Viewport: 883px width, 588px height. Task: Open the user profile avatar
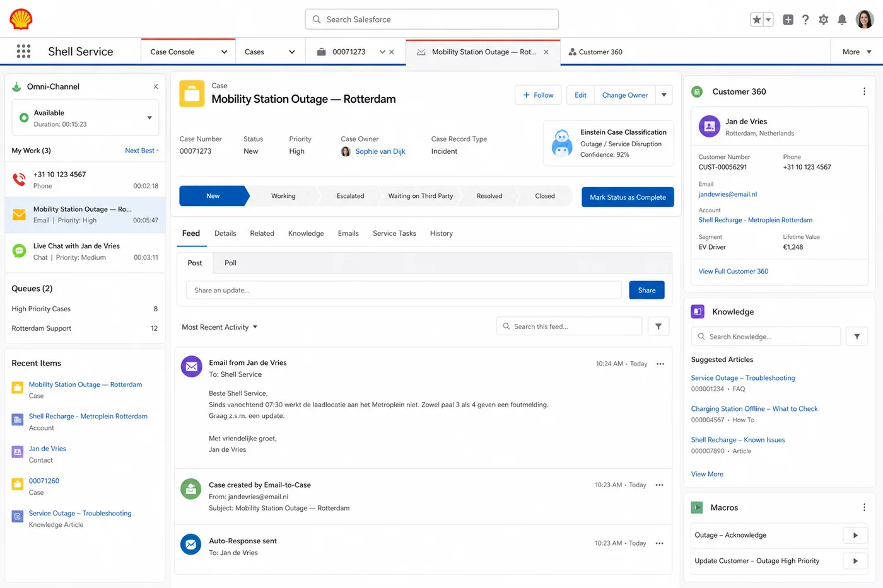point(864,20)
